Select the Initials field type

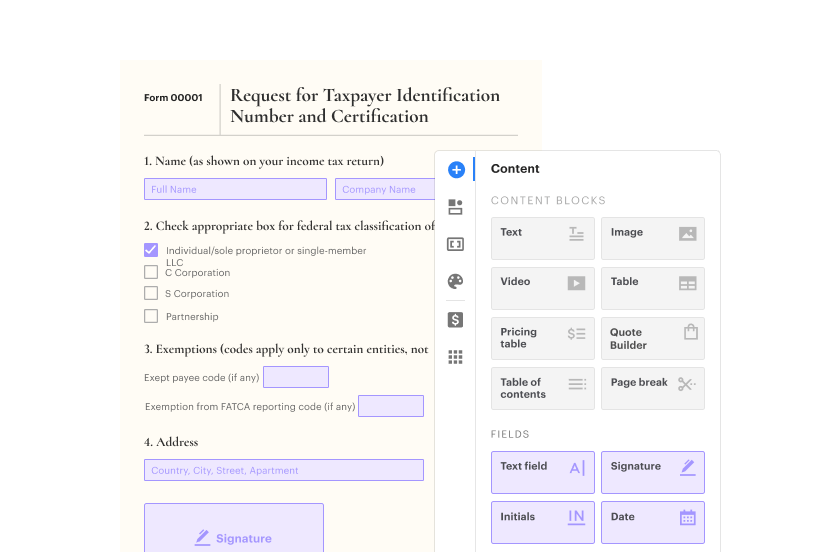[543, 523]
